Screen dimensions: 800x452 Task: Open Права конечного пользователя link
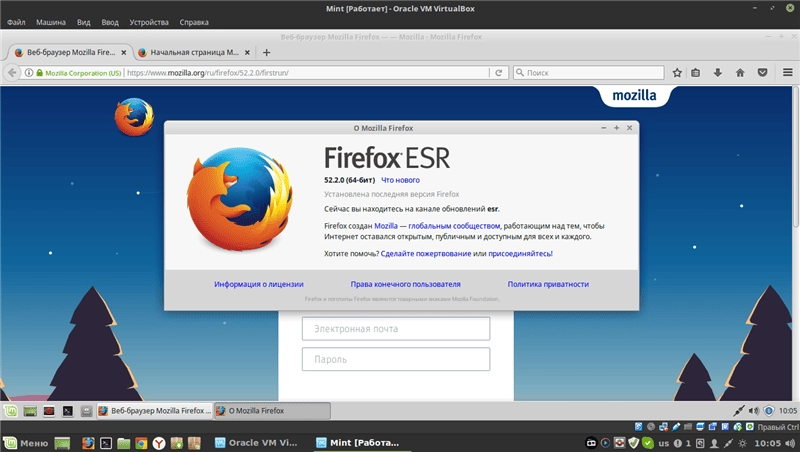405,284
